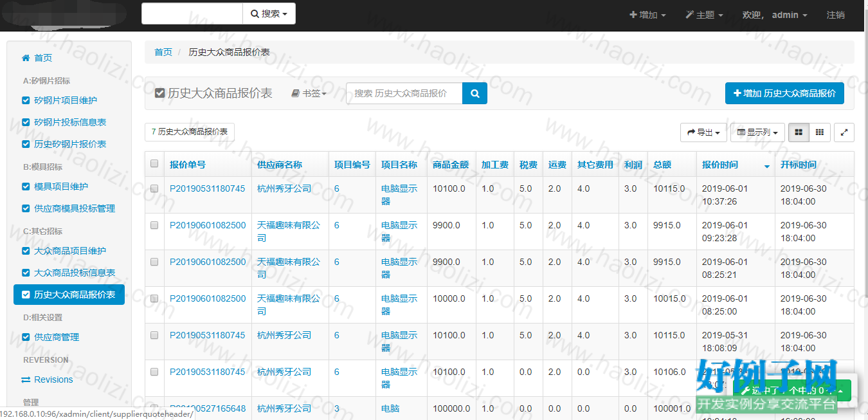
Task: Click the 7 历史大众商品报价表 count button
Action: (x=190, y=132)
